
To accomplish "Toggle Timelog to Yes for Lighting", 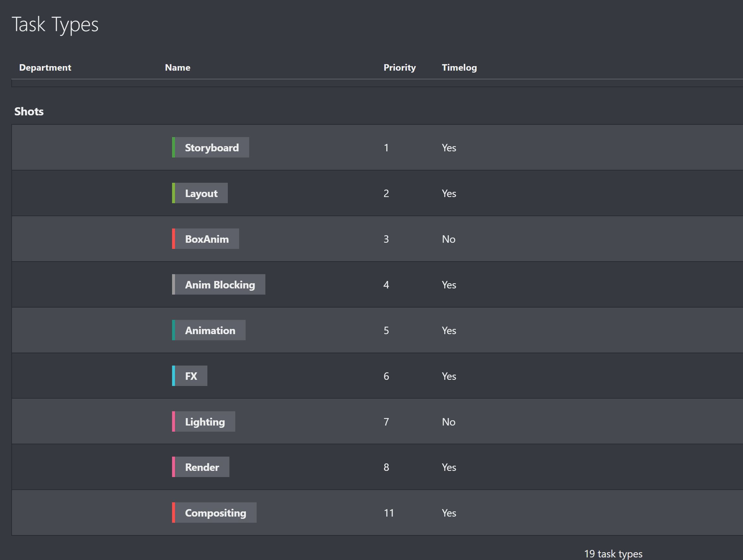I will click(x=448, y=422).
